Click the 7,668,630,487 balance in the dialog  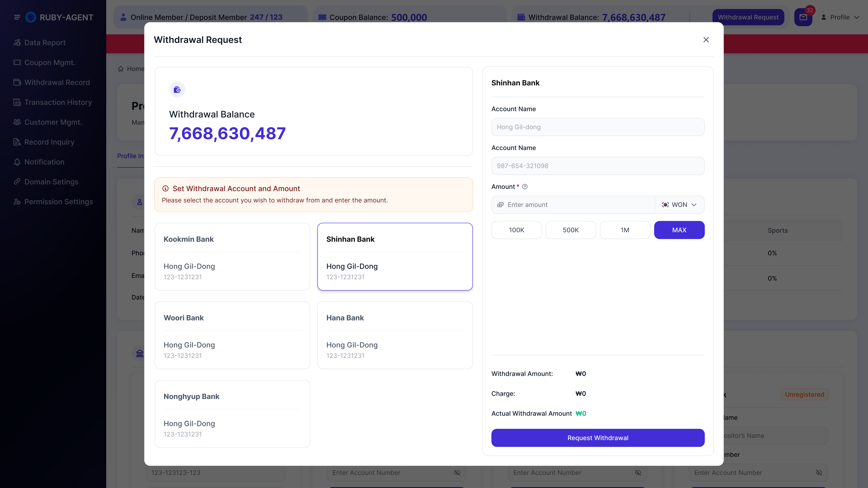227,133
